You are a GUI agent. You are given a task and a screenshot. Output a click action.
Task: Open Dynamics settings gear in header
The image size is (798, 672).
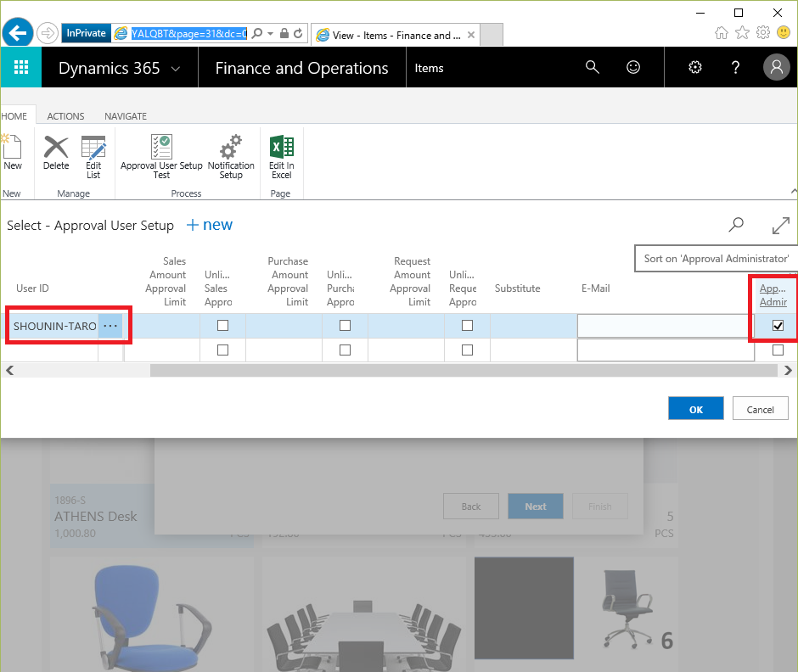tap(695, 67)
